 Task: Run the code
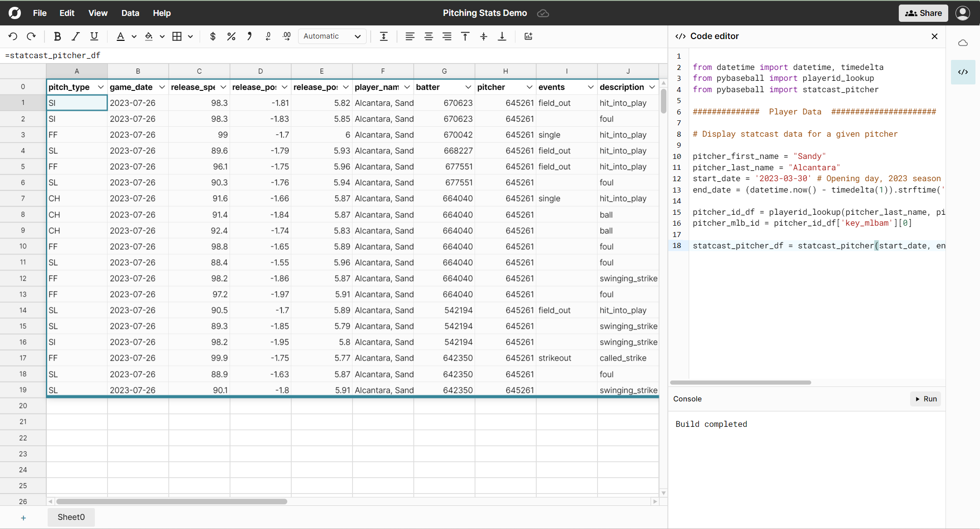pos(926,399)
